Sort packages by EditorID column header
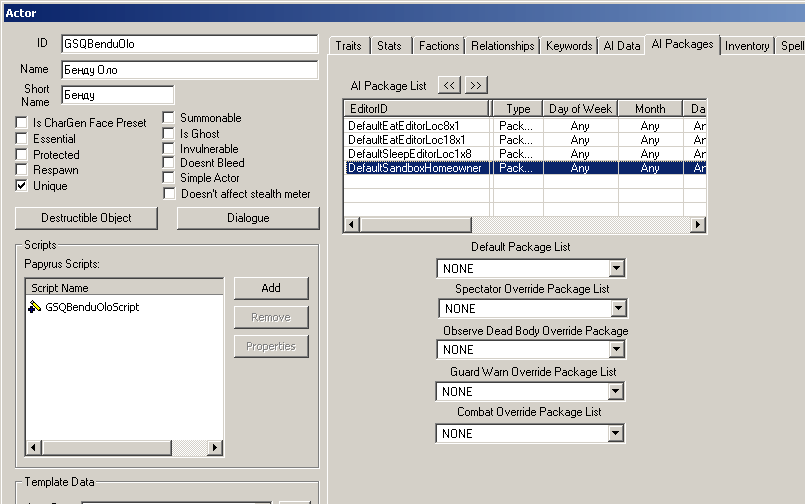 (x=416, y=109)
